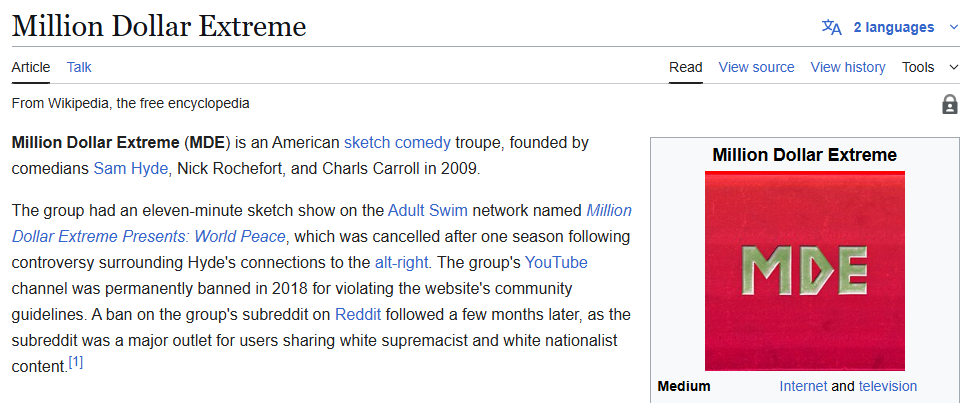974x403 pixels.
Task: Click citation reference [1]
Action: click(76, 362)
